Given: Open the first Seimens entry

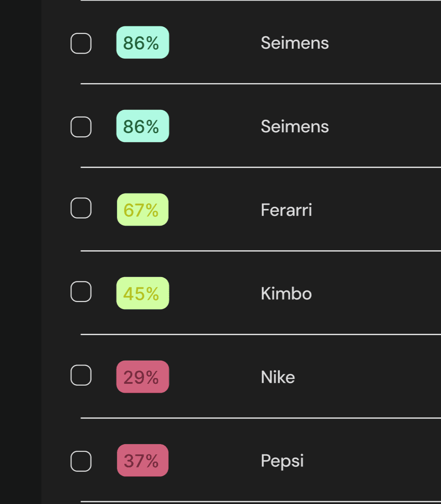Looking at the screenshot, I should coord(295,43).
